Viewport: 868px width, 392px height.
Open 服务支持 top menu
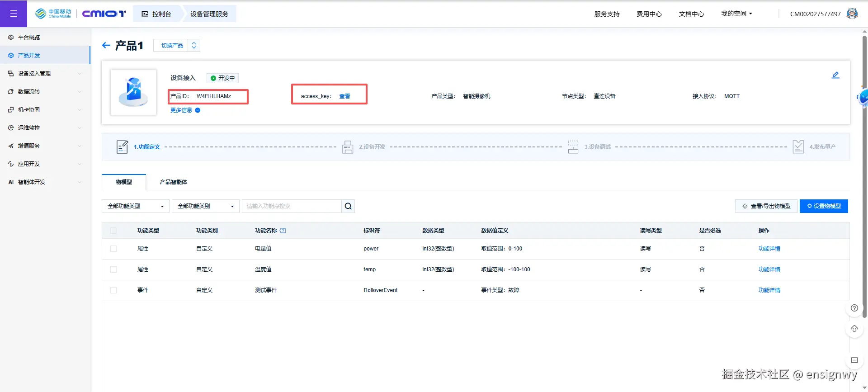pos(607,14)
